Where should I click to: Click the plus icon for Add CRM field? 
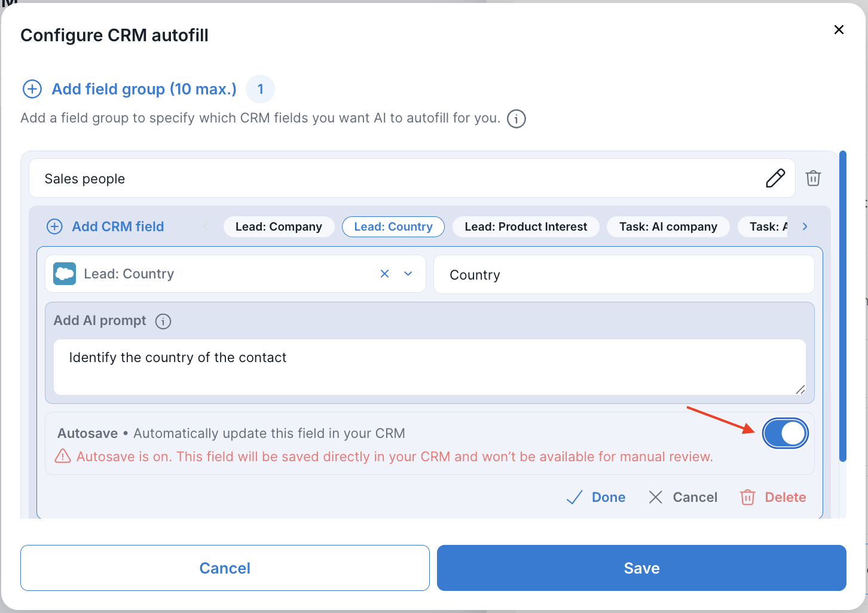pyautogui.click(x=54, y=226)
